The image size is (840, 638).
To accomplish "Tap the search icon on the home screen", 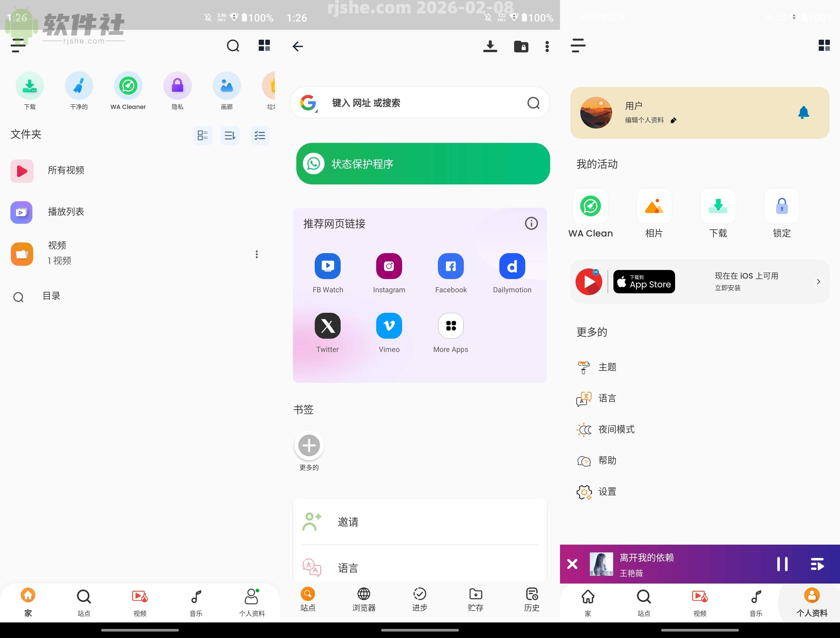I will point(233,46).
